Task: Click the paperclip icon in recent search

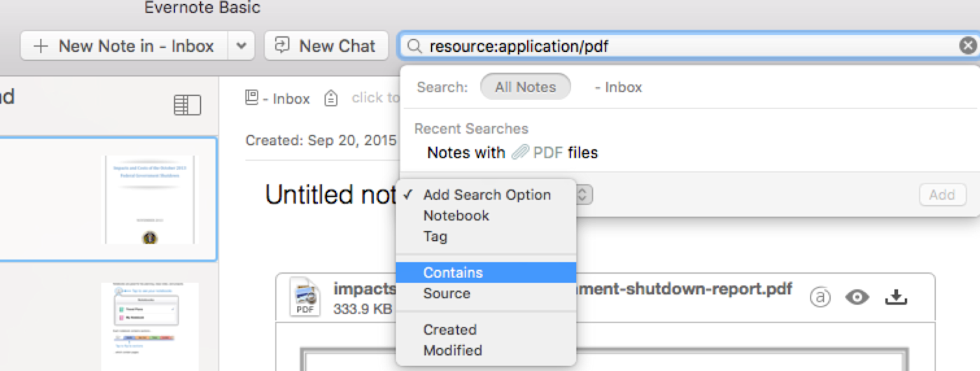Action: 519,153
